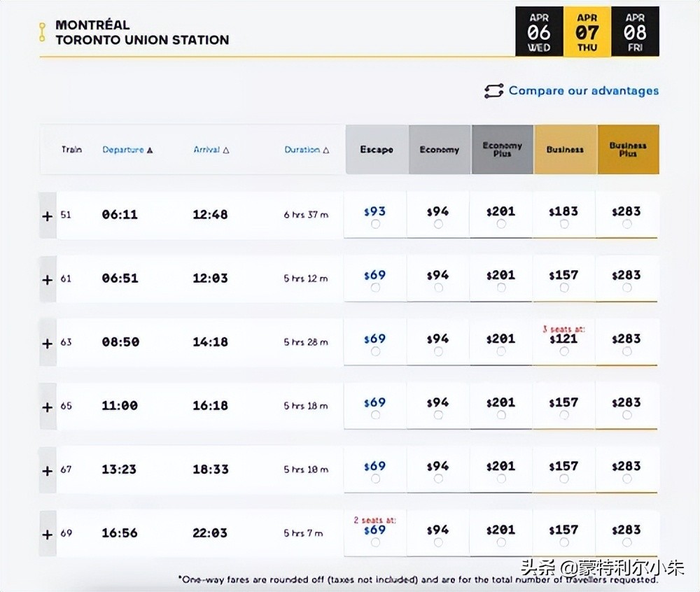Click the Economy Plus column header
Image resolution: width=700 pixels, height=592 pixels.
(x=502, y=150)
